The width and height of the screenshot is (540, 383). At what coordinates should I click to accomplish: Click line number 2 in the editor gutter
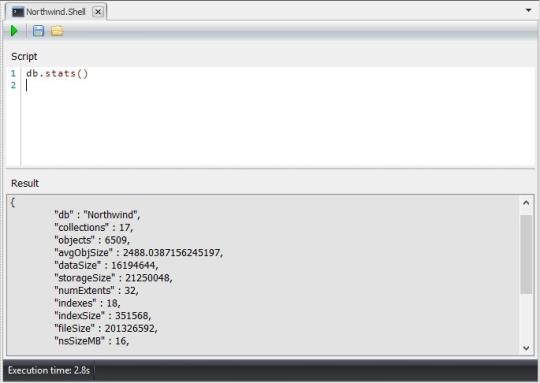click(13, 85)
